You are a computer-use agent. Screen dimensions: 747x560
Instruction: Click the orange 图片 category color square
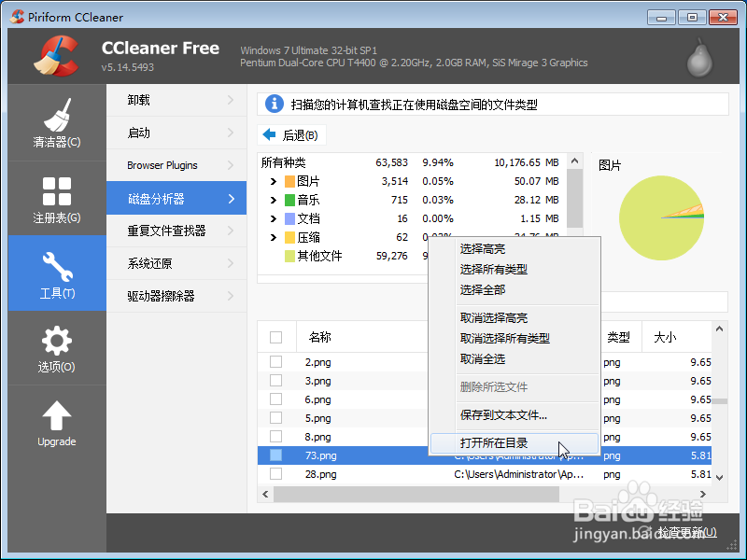(x=289, y=181)
